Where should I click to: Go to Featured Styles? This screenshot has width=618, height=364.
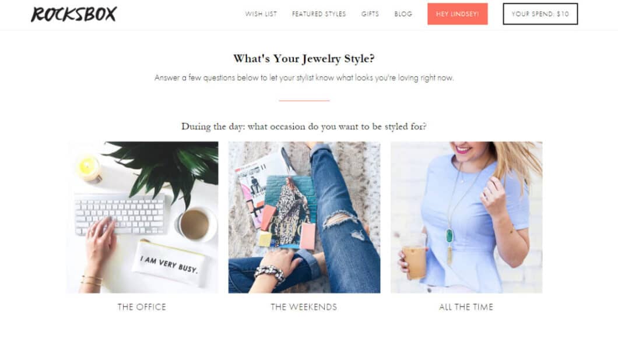[x=319, y=14]
